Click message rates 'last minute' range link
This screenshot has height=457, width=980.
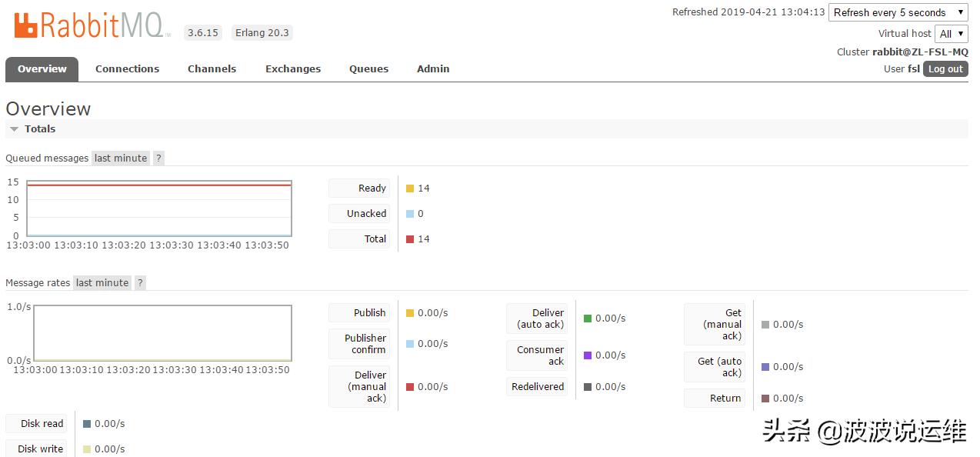pyautogui.click(x=102, y=282)
